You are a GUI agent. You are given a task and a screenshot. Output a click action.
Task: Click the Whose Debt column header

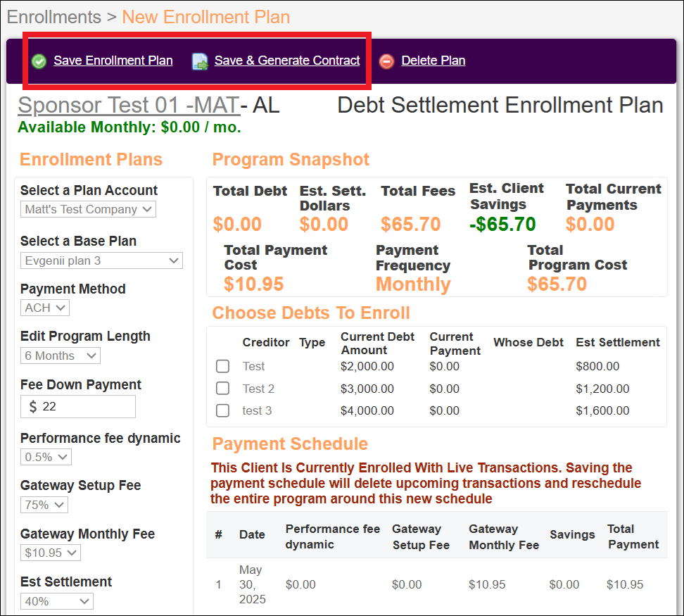click(528, 342)
